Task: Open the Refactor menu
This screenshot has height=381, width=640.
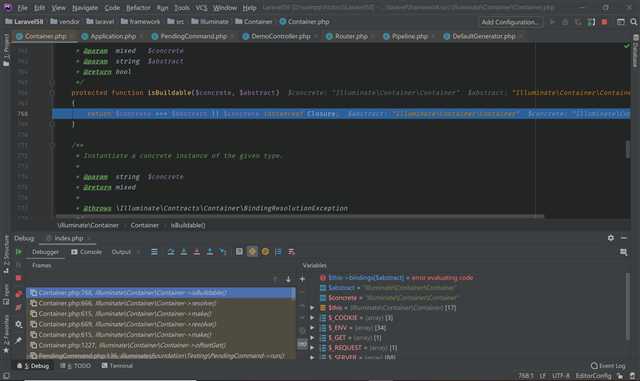Action: coord(138,8)
